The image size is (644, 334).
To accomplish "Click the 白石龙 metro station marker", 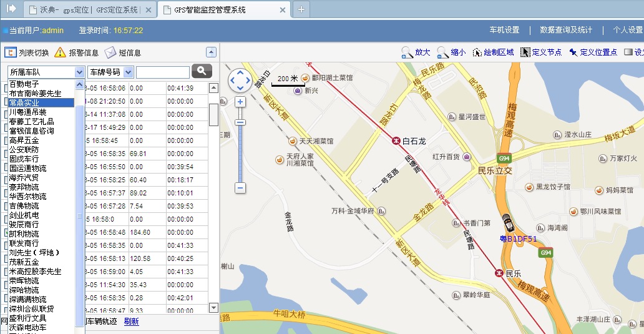I will point(396,141).
